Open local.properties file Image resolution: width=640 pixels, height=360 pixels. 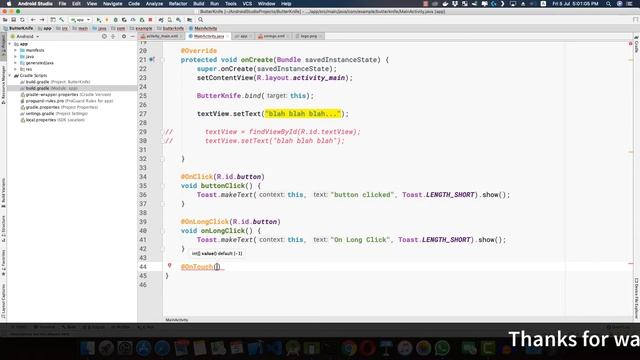(x=52, y=120)
